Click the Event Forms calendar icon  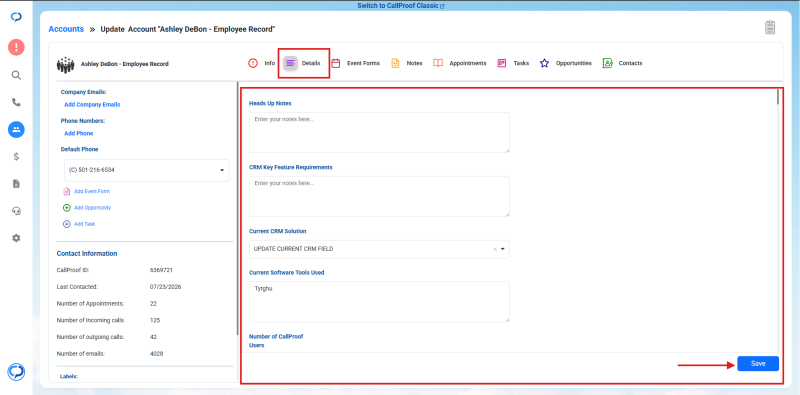(336, 63)
